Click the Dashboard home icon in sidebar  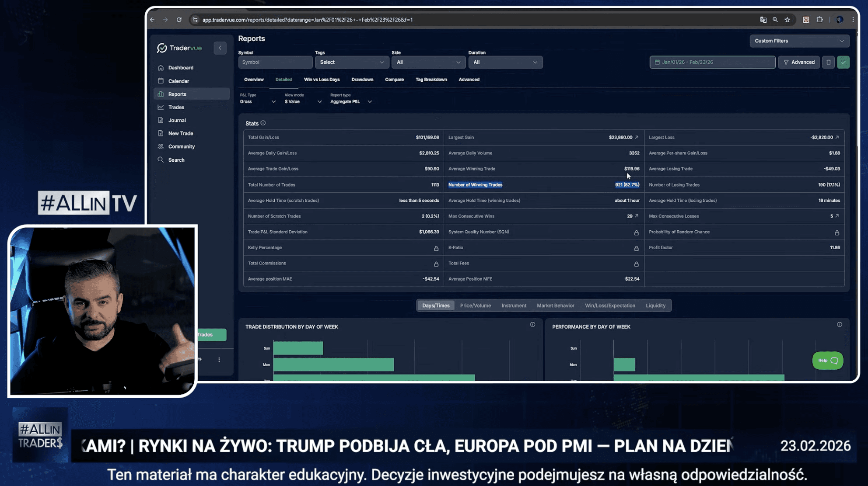[x=161, y=68]
